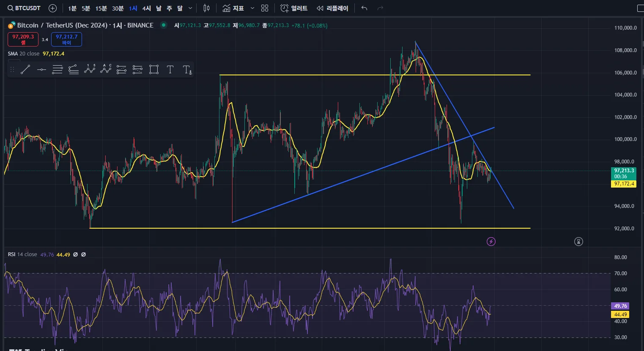Choose the horizontal lines drawing tool
The height and width of the screenshot is (351, 644).
pyautogui.click(x=58, y=69)
